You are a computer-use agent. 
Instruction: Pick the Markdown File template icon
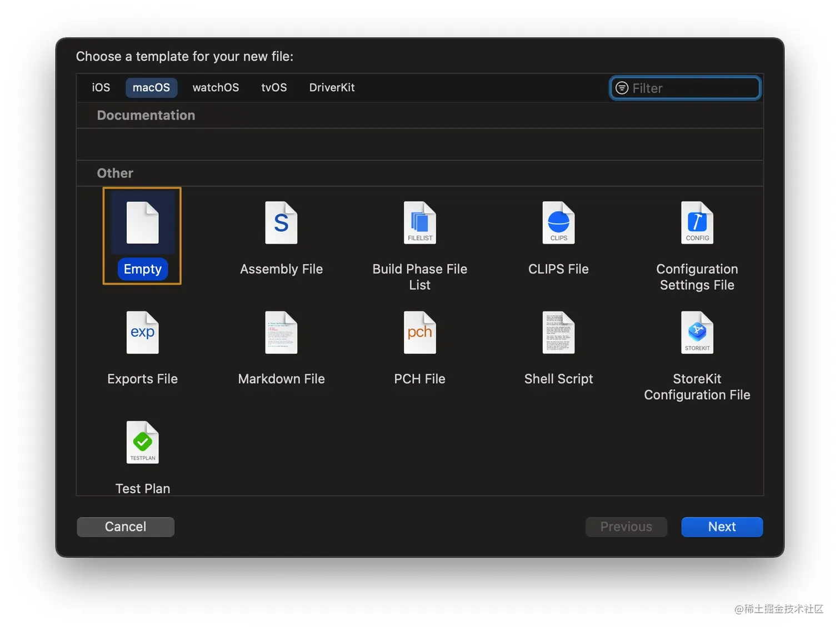(x=281, y=332)
